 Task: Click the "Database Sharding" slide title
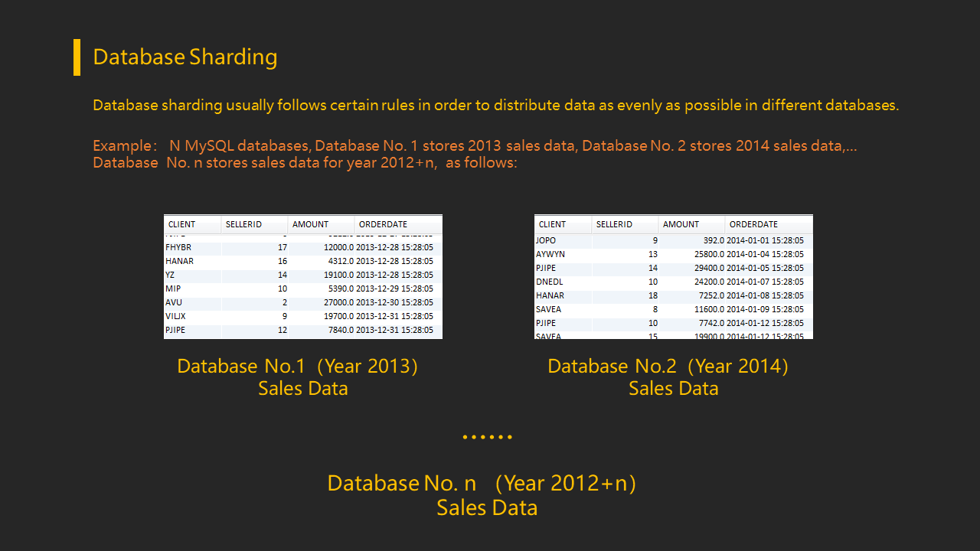[185, 57]
